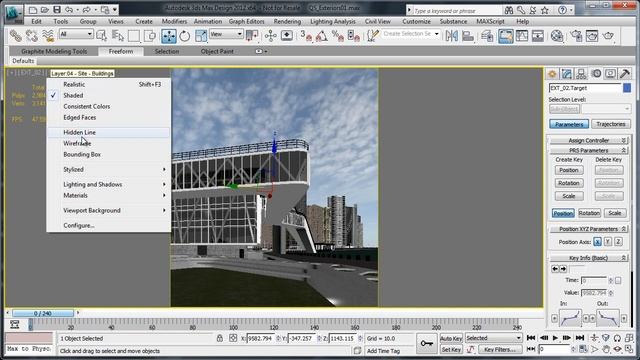The height and width of the screenshot is (360, 640).
Task: Click the Align tool icon
Action: tap(468, 36)
